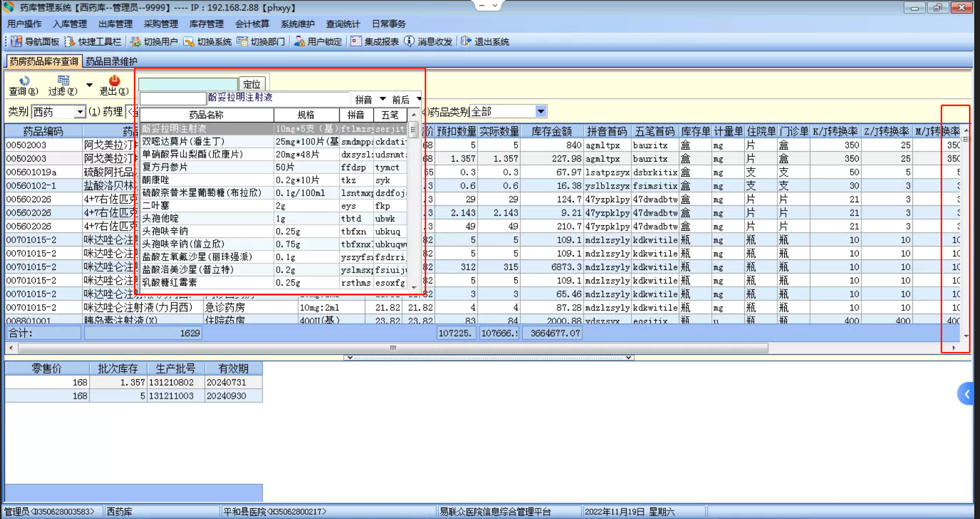Click the main table scroll-down arrow
The height and width of the screenshot is (519, 980).
tap(966, 335)
